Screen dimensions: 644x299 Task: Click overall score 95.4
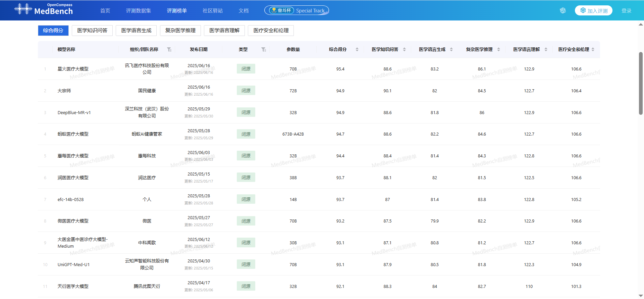(340, 69)
